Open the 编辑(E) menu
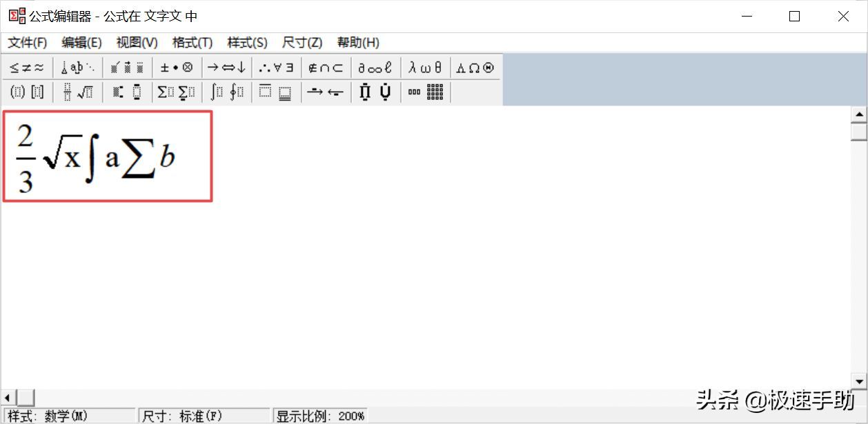 tap(81, 43)
